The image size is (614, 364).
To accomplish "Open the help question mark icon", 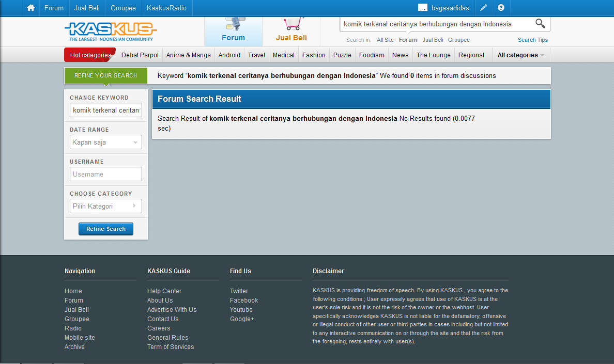I will pyautogui.click(x=501, y=8).
